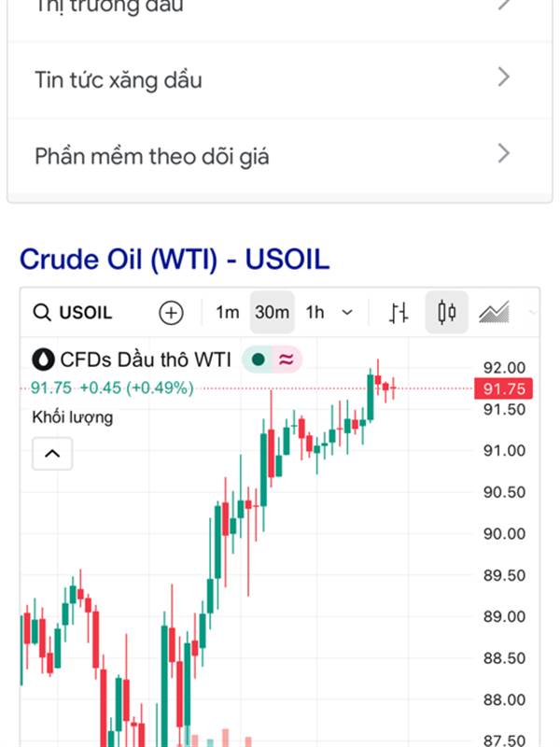This screenshot has width=560, height=747.
Task: Click the USOIL symbol search box
Action: tap(73, 313)
